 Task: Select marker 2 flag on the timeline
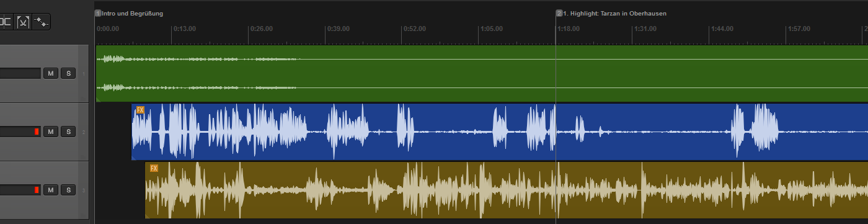pos(559,13)
